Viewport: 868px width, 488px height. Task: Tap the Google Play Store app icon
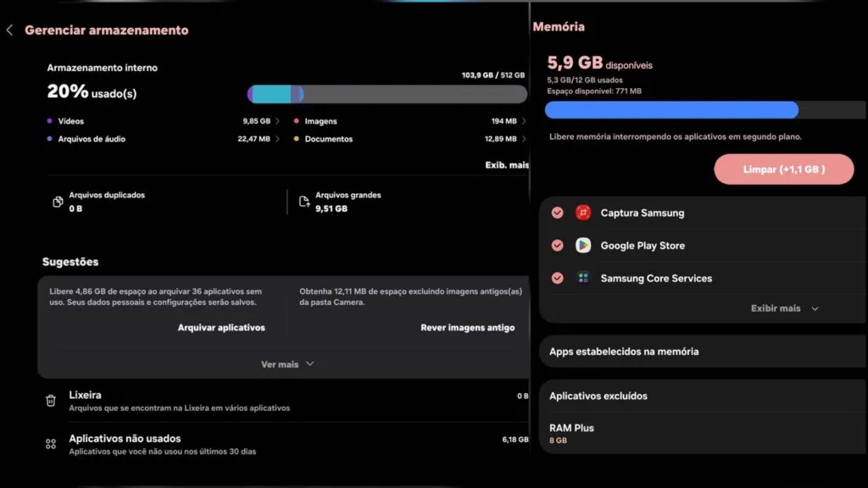(x=583, y=246)
